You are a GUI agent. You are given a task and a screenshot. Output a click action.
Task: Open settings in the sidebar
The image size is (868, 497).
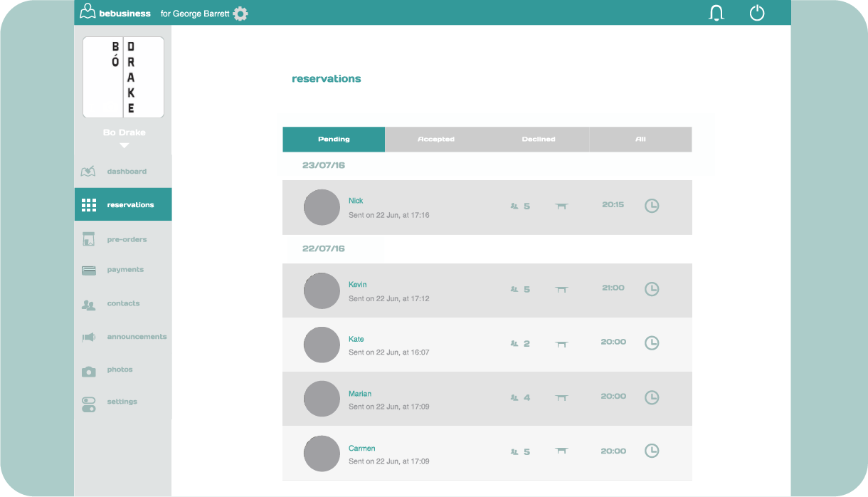[x=122, y=402]
